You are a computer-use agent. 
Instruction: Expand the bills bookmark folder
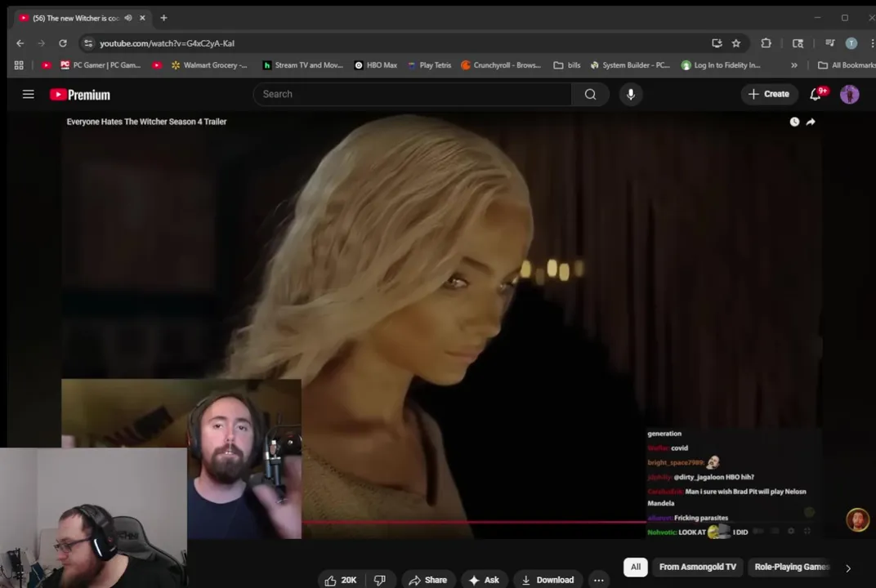566,65
